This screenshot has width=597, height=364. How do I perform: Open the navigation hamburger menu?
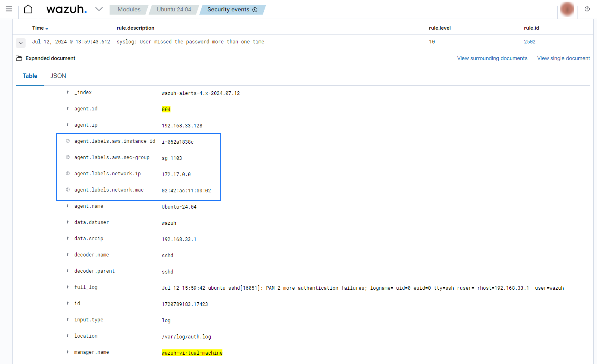9,9
